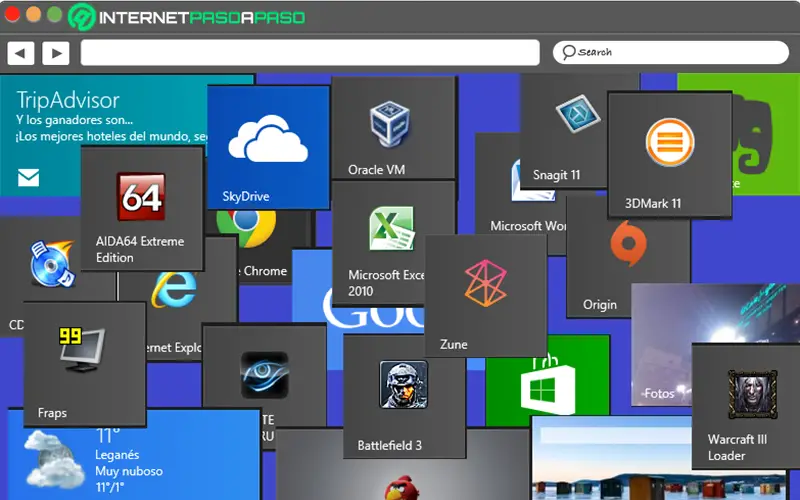This screenshot has height=500, width=800.
Task: Click the InternetPasoaPaso logo
Action: point(188,17)
